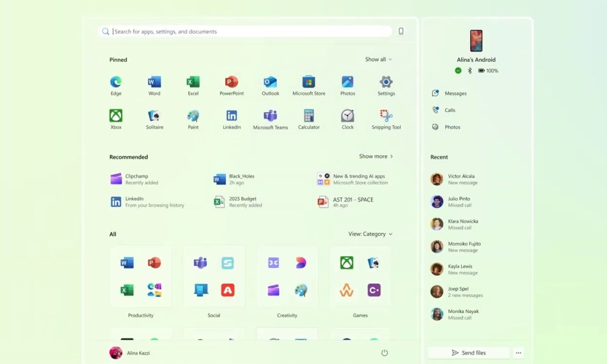The image size is (607, 364).
Task: Open the 2025 Budget spreadsheet
Action: click(238, 202)
